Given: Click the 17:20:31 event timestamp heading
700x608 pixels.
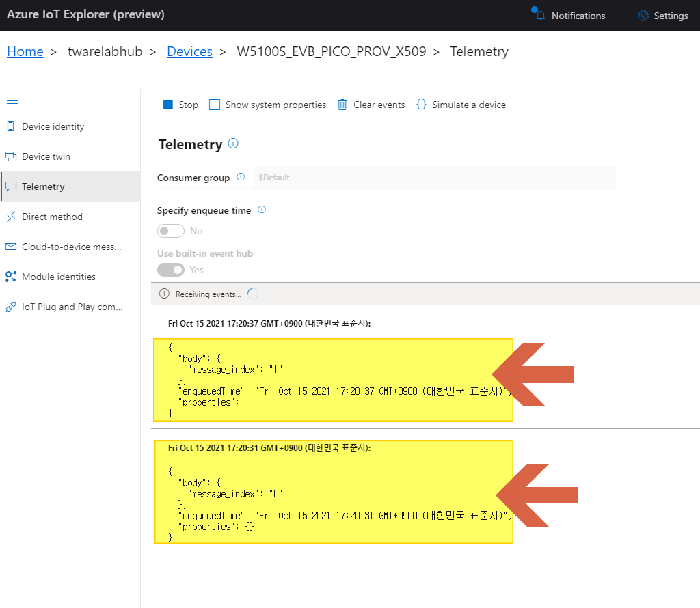Looking at the screenshot, I should (269, 447).
